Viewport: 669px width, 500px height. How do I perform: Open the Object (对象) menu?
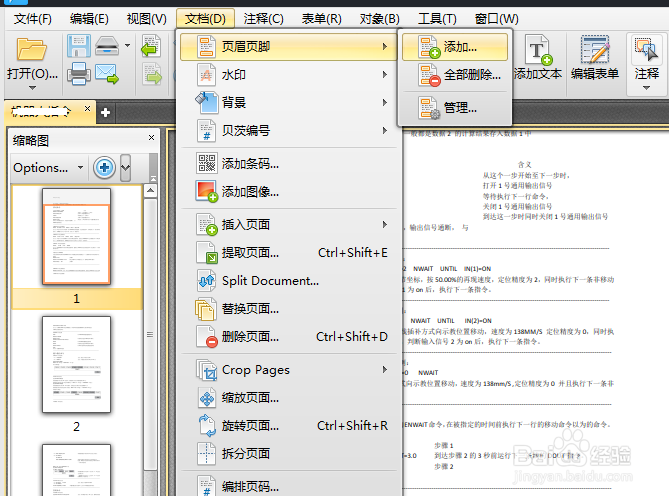(x=379, y=19)
